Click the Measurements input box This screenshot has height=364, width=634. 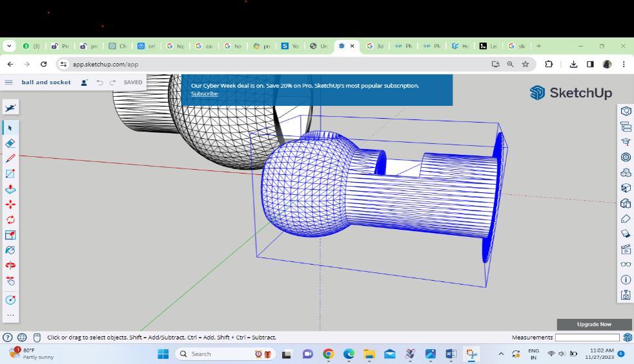[587, 338]
